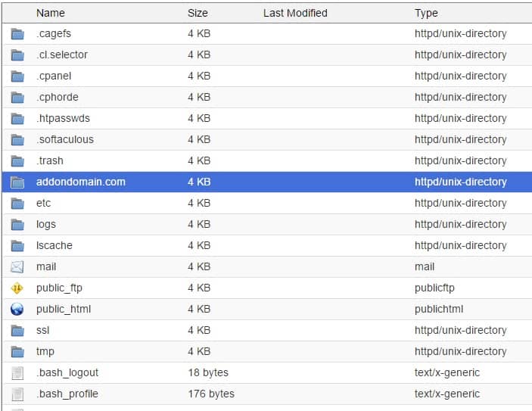Select the public_html folder name
The width and height of the screenshot is (532, 411).
64,309
